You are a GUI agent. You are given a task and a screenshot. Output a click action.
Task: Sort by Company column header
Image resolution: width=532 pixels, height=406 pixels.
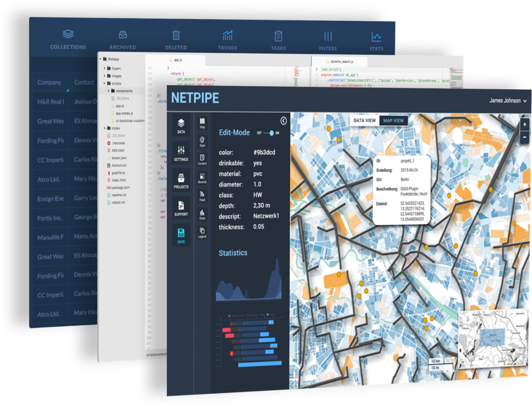(x=50, y=82)
